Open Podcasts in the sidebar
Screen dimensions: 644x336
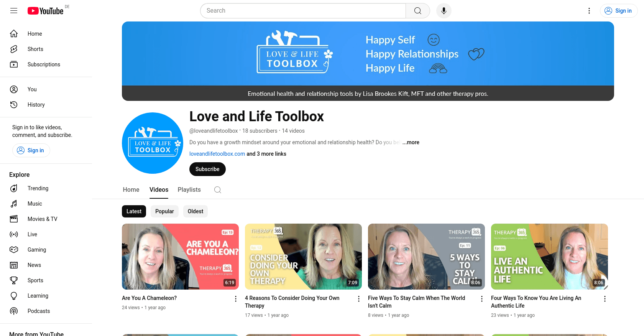[x=38, y=311]
